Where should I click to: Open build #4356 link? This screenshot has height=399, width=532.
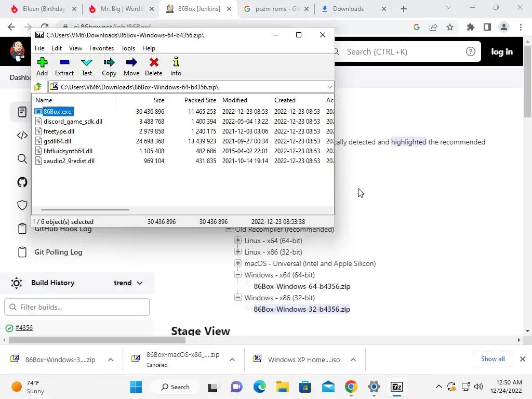(24, 328)
